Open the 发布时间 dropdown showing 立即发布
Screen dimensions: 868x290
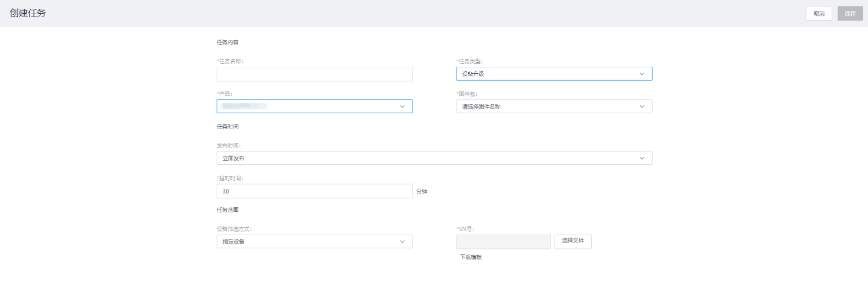click(426, 158)
